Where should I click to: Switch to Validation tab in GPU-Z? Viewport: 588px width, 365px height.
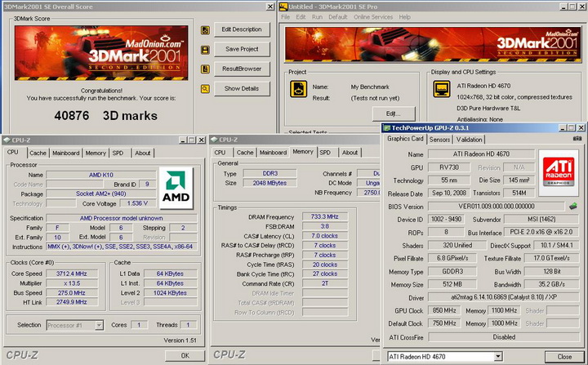coord(469,140)
